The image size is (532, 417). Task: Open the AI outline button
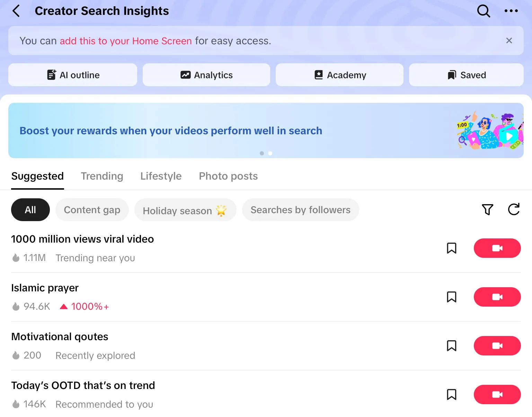73,75
